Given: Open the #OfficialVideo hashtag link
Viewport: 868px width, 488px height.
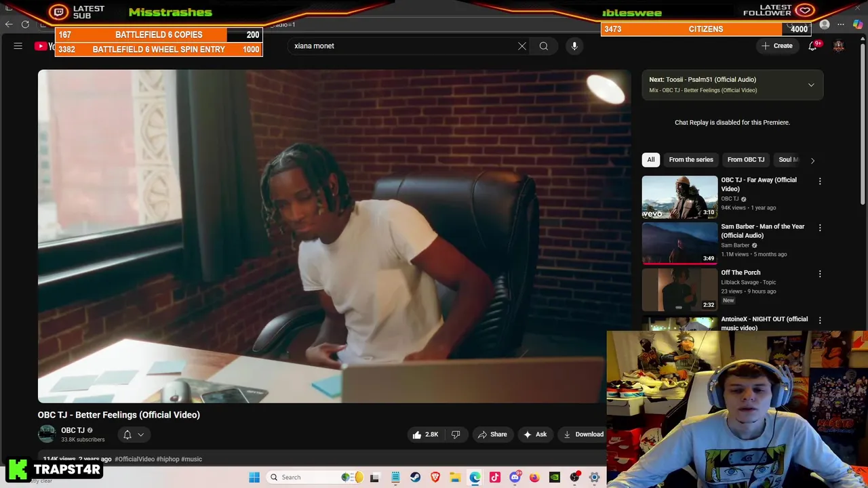Looking at the screenshot, I should click(x=134, y=459).
